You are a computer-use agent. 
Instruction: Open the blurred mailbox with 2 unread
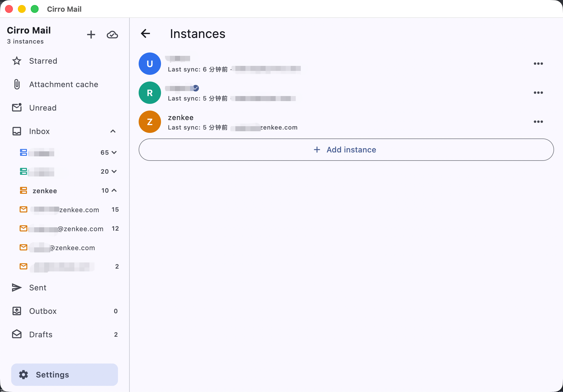click(69, 267)
